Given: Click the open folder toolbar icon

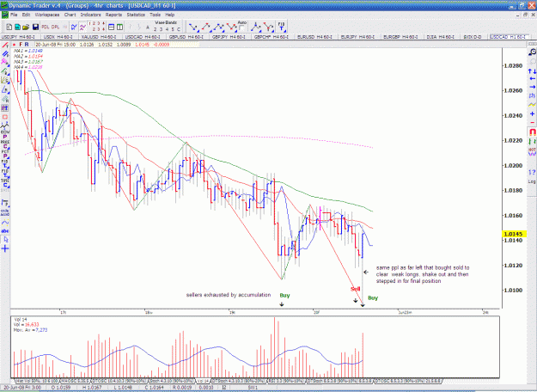Looking at the screenshot, I should coord(26,27).
